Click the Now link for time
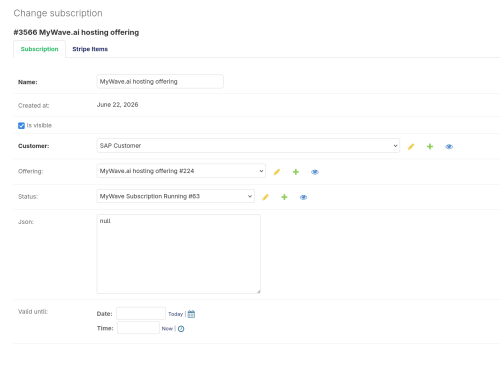 [167, 329]
